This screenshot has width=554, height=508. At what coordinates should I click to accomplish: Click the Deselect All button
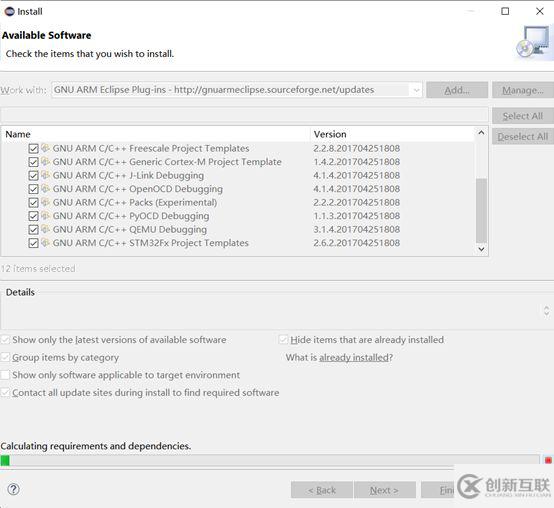pos(523,136)
